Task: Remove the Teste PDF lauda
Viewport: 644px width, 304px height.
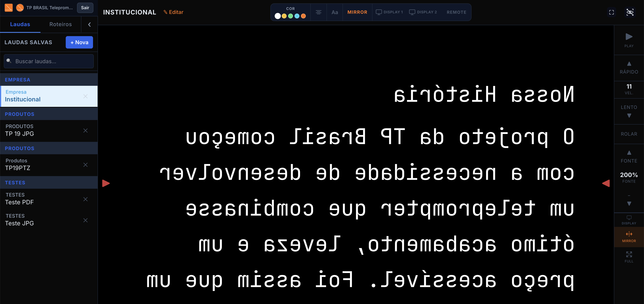Action: (x=85, y=199)
